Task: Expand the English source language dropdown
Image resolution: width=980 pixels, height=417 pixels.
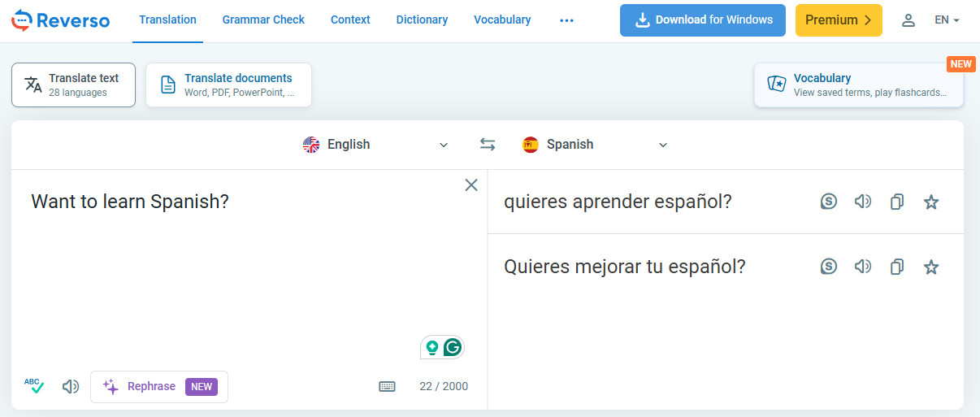Action: [x=375, y=145]
